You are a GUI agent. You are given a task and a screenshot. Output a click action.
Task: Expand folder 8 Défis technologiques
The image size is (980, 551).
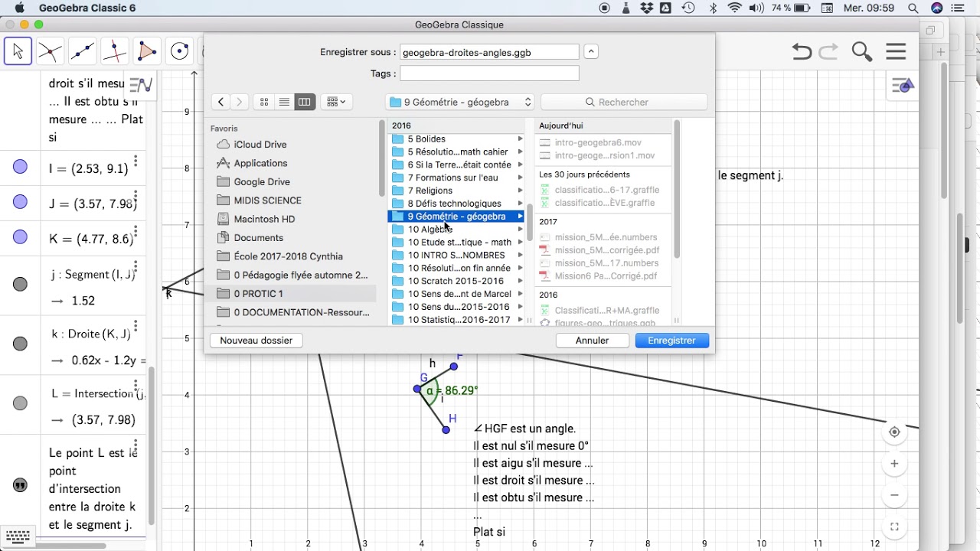click(x=520, y=204)
